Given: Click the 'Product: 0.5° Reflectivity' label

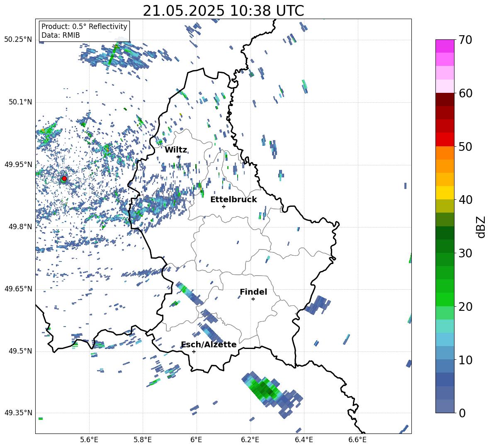Looking at the screenshot, I should pyautogui.click(x=84, y=27).
